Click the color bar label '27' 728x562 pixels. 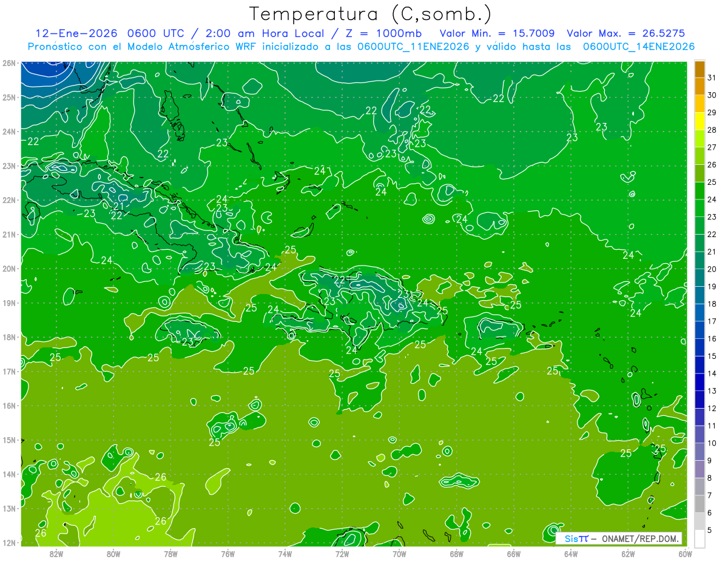click(x=712, y=147)
